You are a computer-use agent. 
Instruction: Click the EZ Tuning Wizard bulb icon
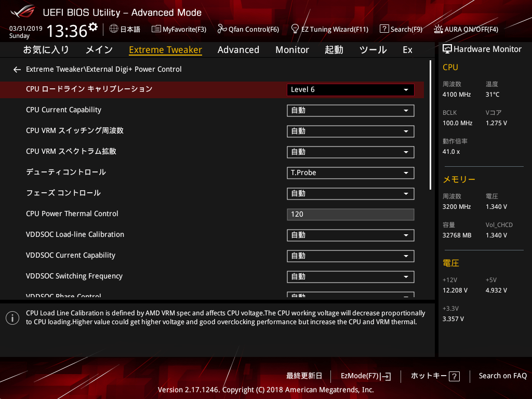295,29
